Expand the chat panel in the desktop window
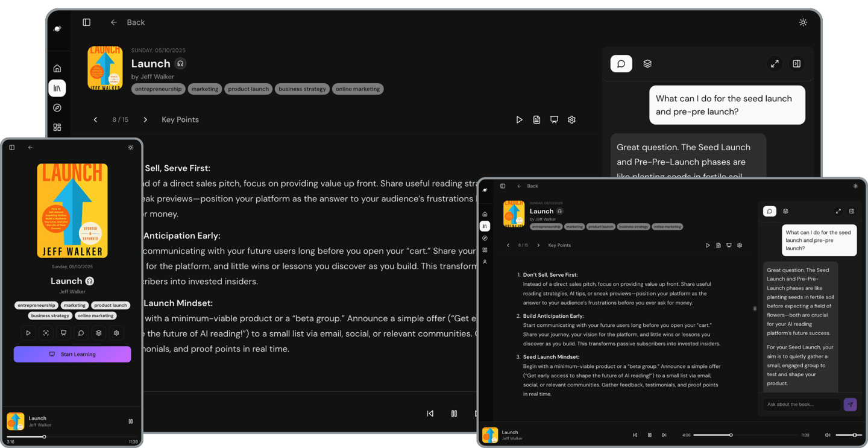 [775, 63]
